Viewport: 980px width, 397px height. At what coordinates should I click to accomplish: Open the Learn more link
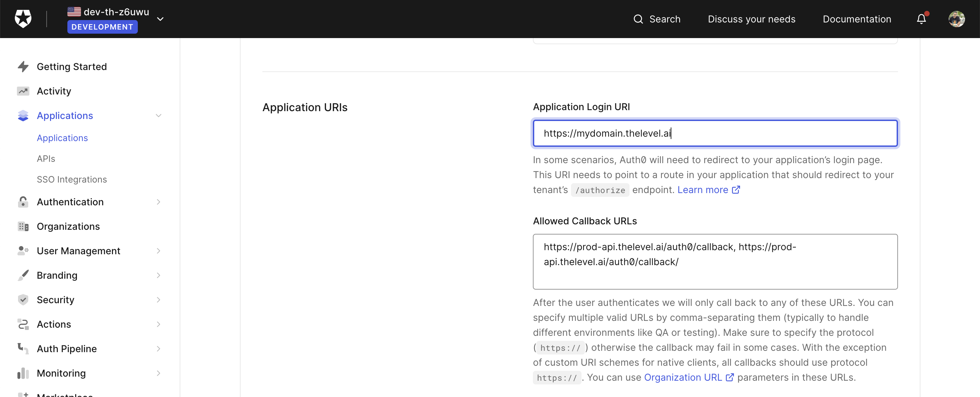(x=708, y=190)
